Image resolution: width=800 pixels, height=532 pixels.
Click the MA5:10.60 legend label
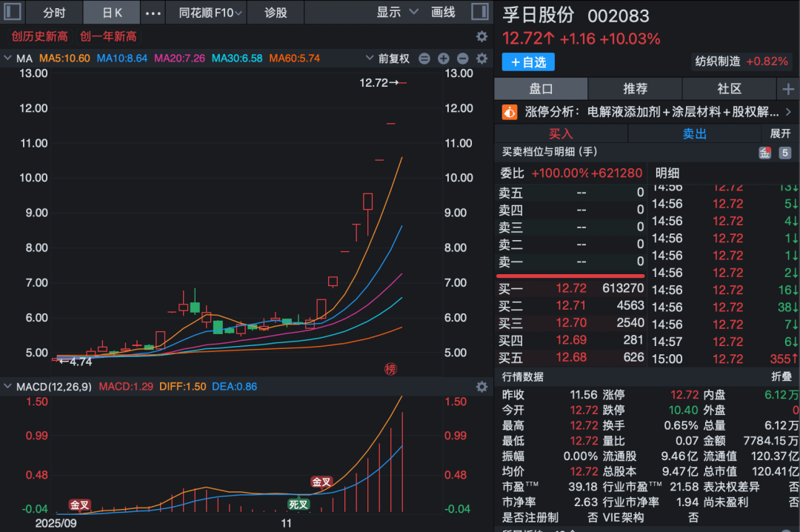coord(64,59)
